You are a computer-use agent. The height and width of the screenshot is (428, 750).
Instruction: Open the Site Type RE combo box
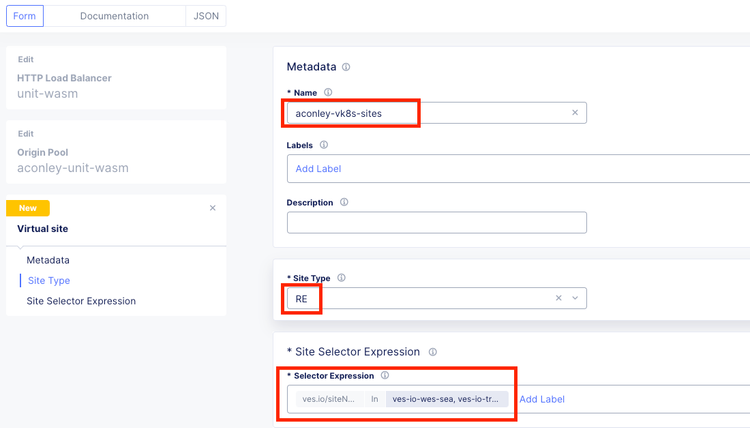tap(420, 298)
